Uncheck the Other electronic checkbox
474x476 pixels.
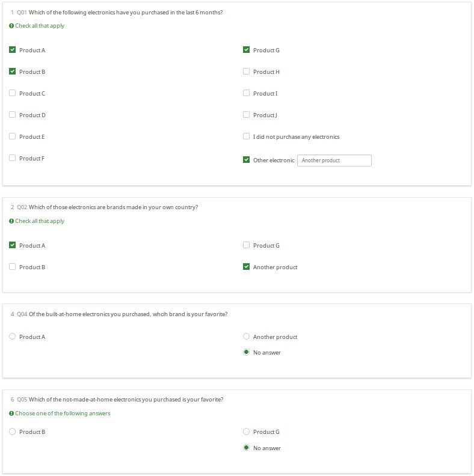[x=246, y=160]
